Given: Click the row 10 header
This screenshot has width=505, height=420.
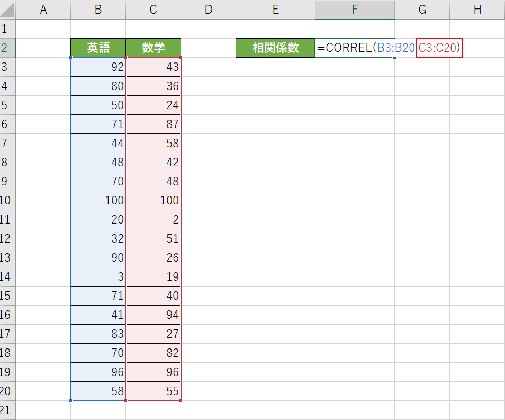Looking at the screenshot, I should pos(7,201).
